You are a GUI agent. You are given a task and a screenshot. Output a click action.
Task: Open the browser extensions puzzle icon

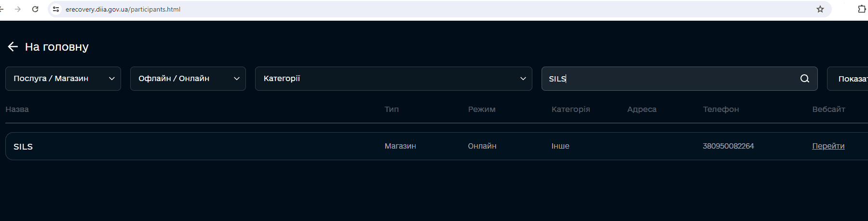tap(861, 9)
